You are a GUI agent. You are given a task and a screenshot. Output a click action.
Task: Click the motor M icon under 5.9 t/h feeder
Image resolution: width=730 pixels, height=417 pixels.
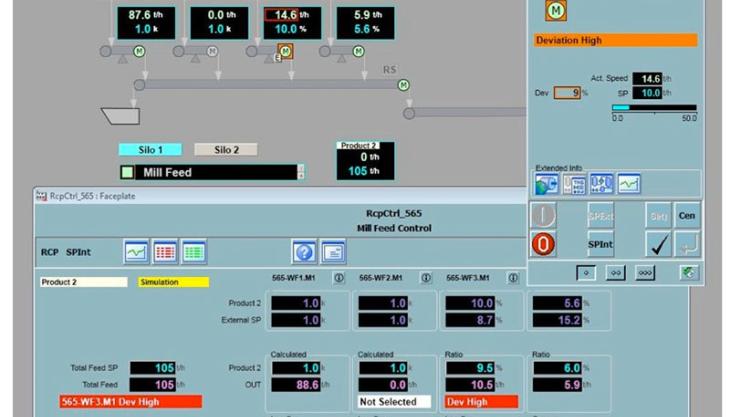(x=358, y=51)
